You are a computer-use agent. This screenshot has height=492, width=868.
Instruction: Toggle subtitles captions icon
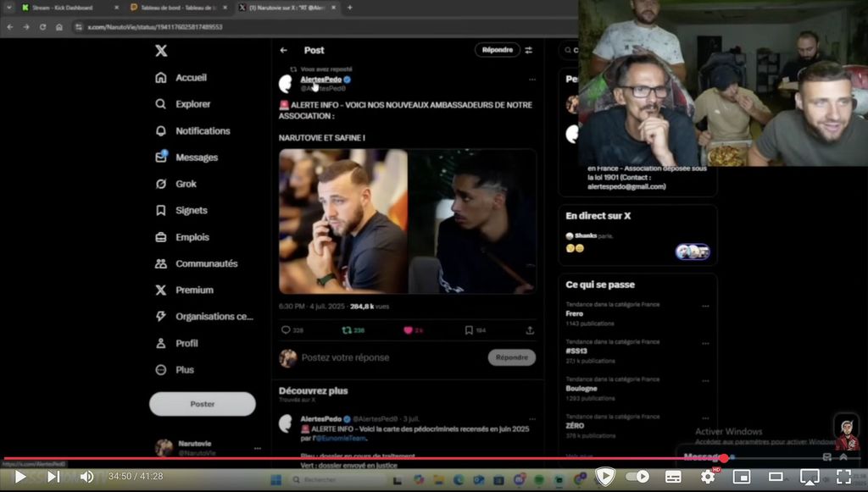(x=673, y=477)
